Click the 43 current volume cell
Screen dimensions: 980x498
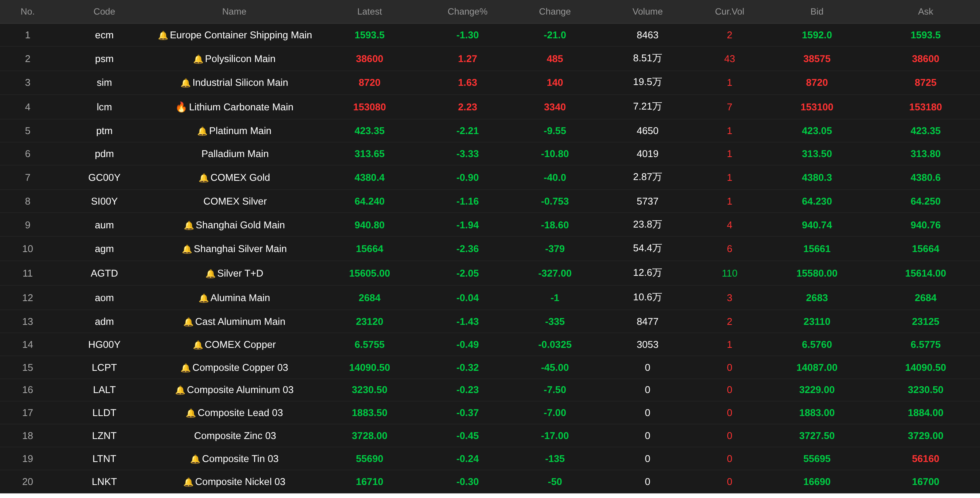[730, 59]
